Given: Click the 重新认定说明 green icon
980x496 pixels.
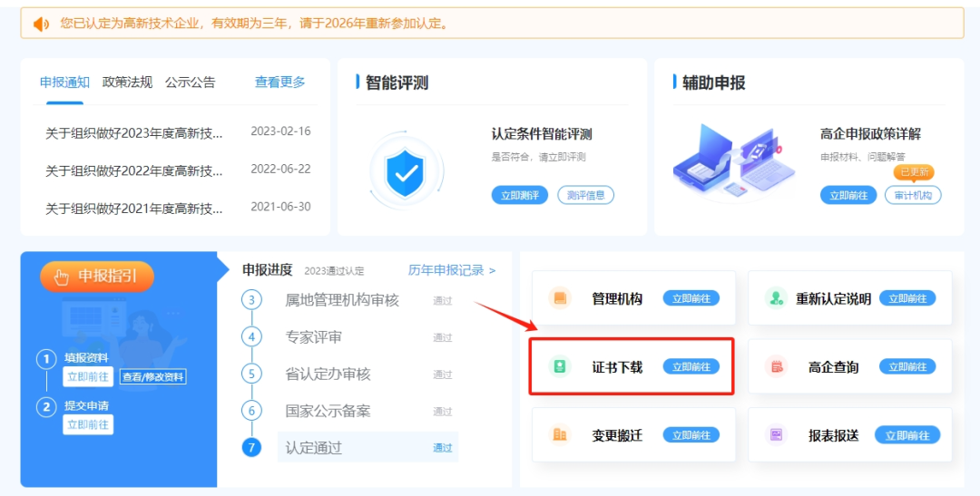Looking at the screenshot, I should click(776, 298).
